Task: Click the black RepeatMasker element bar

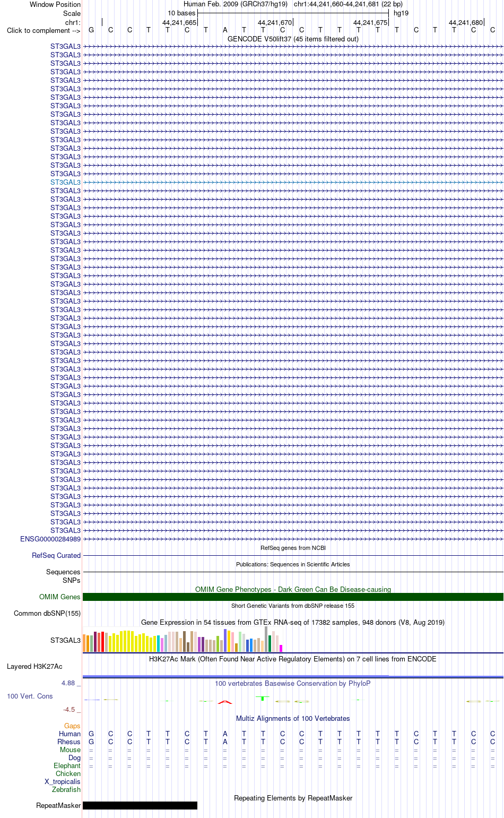Action: (140, 806)
